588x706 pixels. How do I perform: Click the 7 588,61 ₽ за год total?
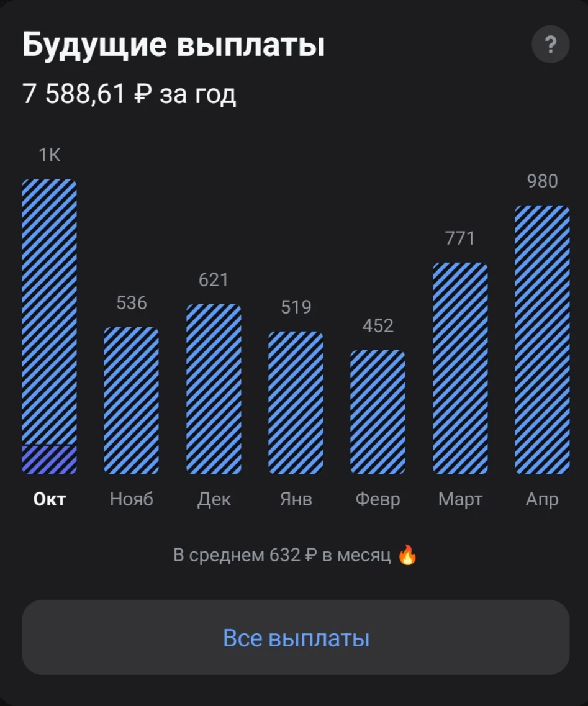click(129, 94)
